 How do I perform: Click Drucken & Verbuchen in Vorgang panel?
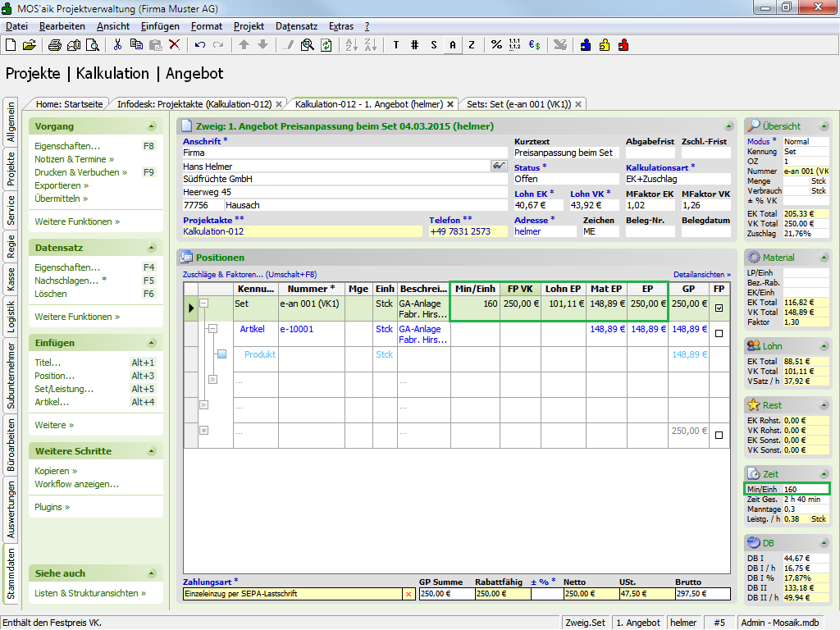click(x=80, y=172)
